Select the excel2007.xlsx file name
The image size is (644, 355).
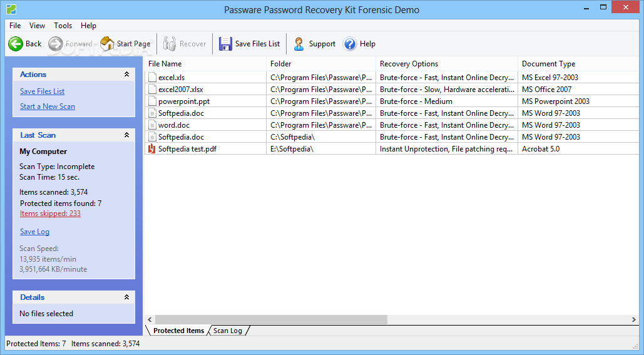[x=181, y=89]
